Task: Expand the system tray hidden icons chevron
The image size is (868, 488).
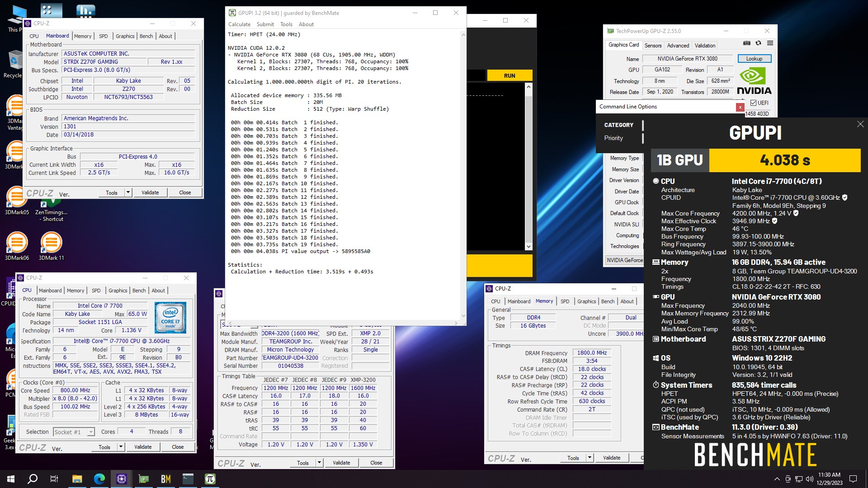Action: pyautogui.click(x=777, y=479)
